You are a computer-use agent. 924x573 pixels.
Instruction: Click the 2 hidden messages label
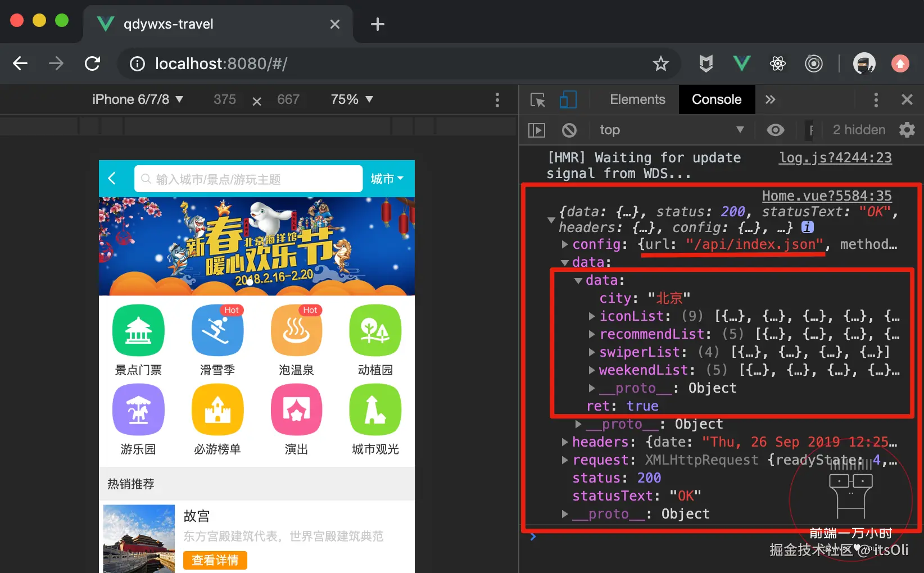[x=859, y=130]
